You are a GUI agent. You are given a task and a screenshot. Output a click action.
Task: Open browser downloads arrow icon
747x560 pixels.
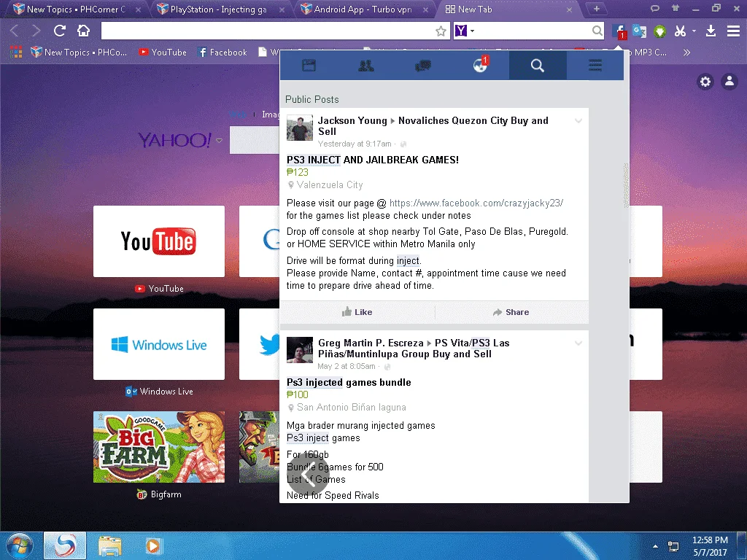tap(711, 31)
